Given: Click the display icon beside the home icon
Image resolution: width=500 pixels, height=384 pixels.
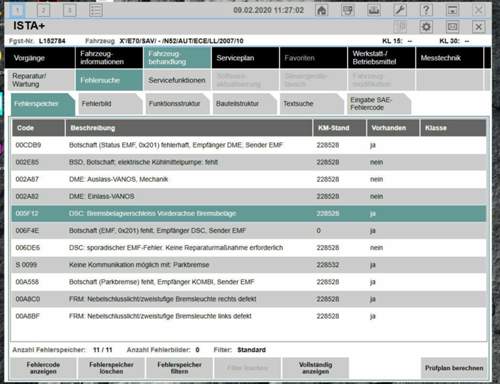Looking at the screenshot, I should (x=348, y=10).
